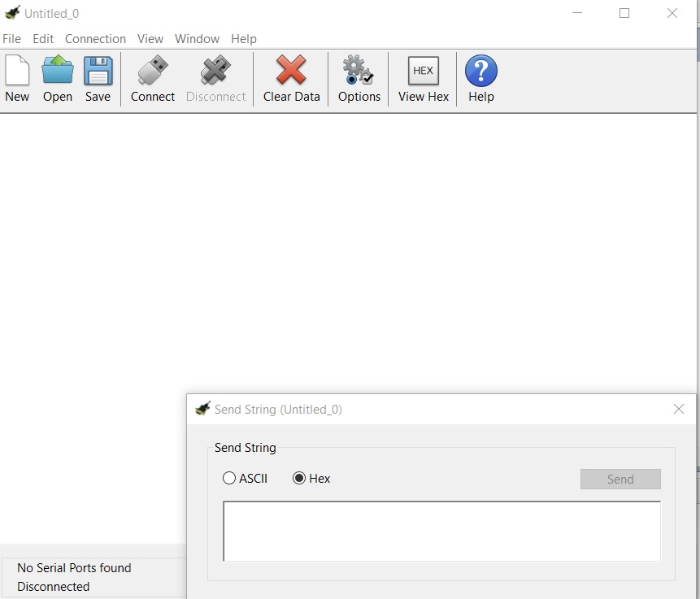Select the Hex radio button
The image size is (700, 599).
(x=299, y=479)
